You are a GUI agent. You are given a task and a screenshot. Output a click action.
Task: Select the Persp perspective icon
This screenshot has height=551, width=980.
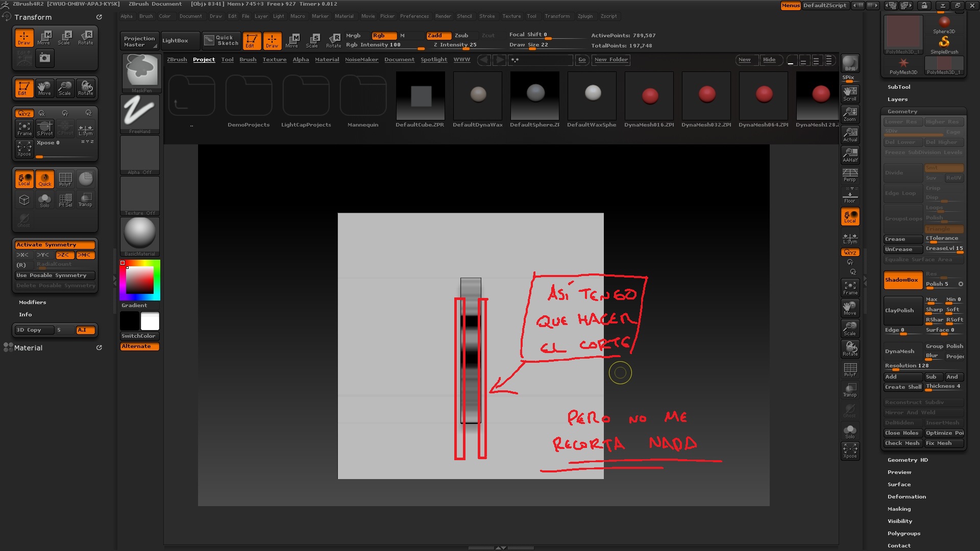coord(850,175)
